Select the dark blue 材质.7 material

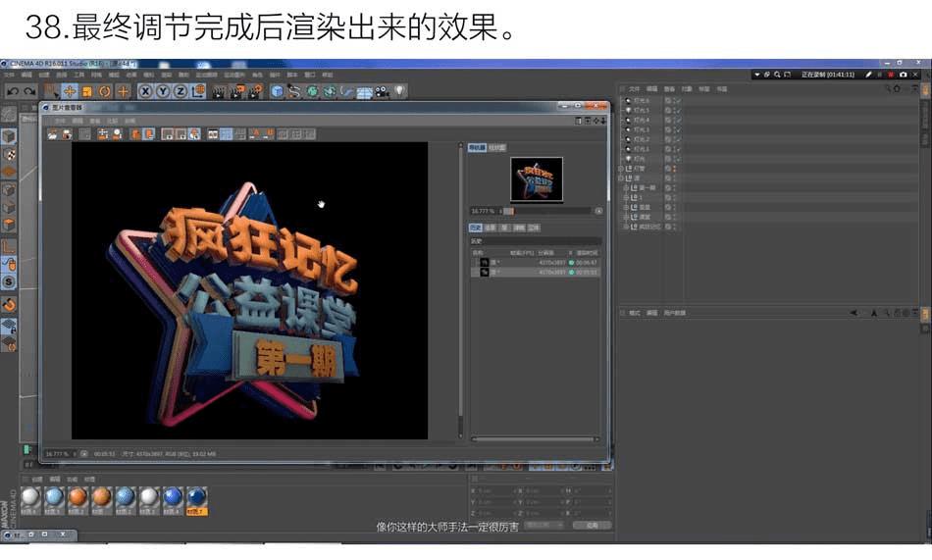coord(196,500)
